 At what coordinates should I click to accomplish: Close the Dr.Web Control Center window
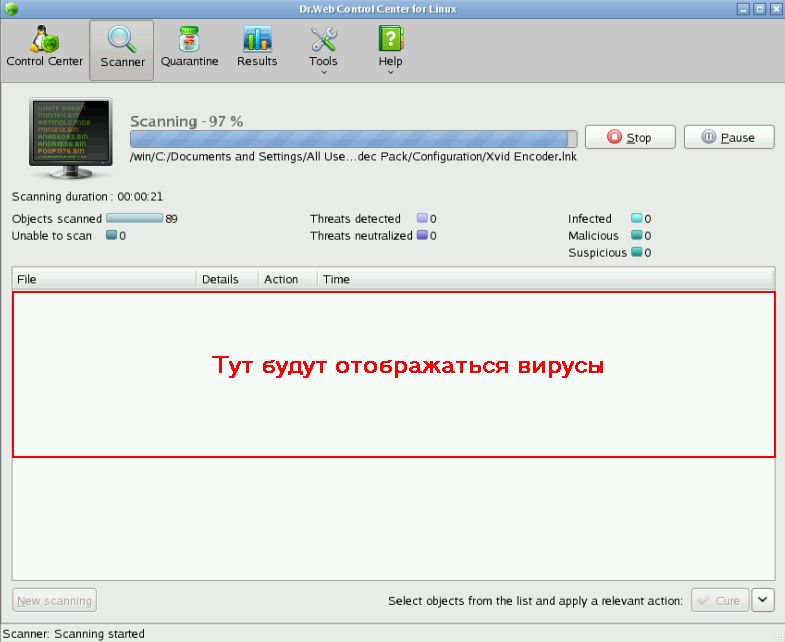pyautogui.click(x=776, y=9)
